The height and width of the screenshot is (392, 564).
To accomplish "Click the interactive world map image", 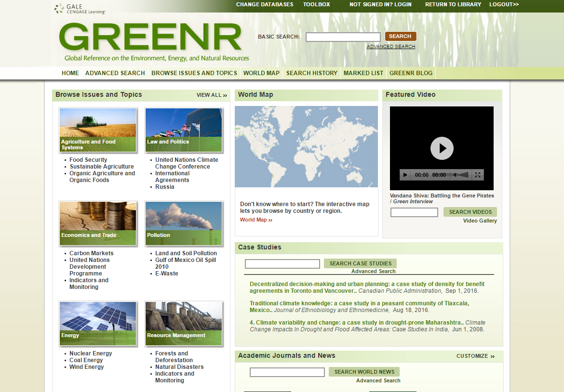I will tap(306, 146).
